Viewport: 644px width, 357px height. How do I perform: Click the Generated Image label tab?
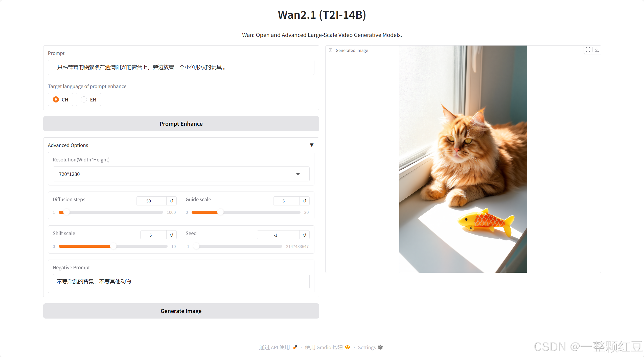348,50
